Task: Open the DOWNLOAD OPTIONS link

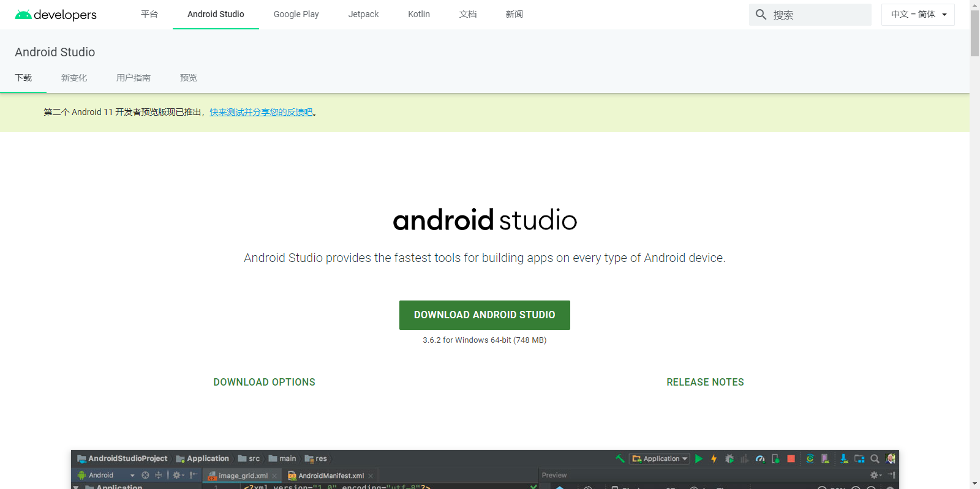Action: coord(265,382)
